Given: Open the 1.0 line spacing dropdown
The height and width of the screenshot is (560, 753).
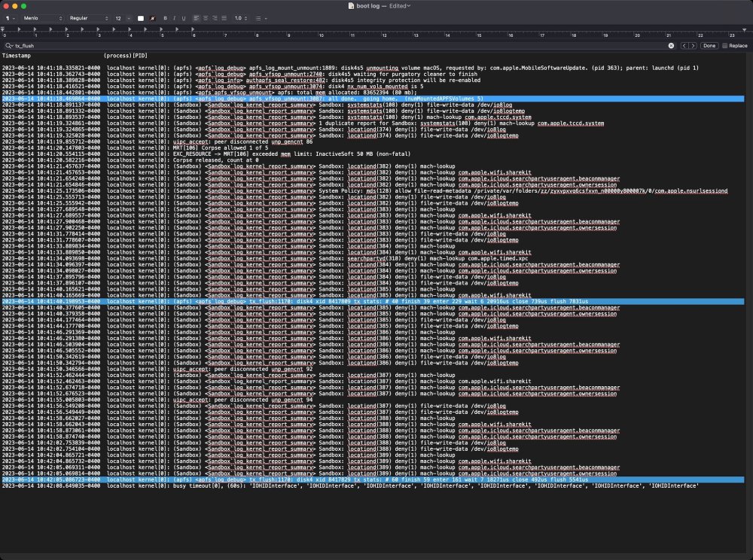Looking at the screenshot, I should 241,18.
